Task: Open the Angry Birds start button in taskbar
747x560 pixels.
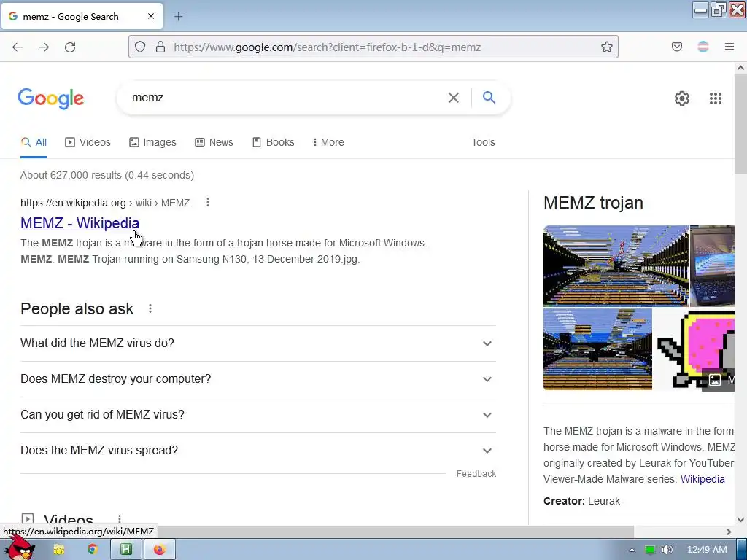Action: 19,548
